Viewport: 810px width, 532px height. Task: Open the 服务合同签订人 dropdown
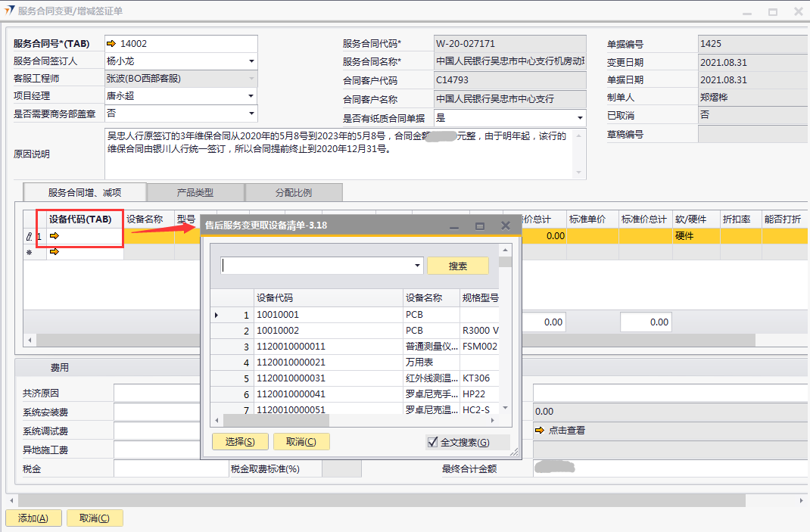coord(251,61)
